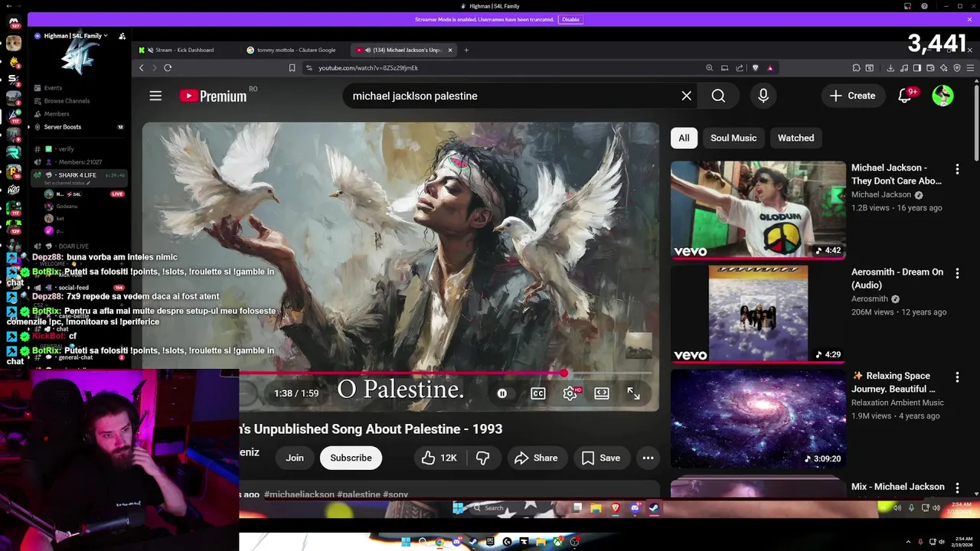Viewport: 980px width, 551px height.
Task: Open the cat avatar Discord server
Action: (14, 43)
